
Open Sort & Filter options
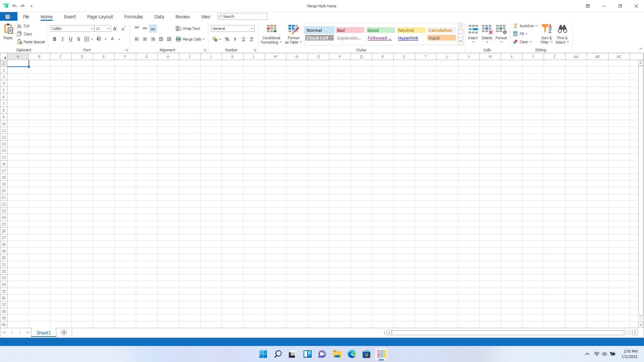[x=547, y=34]
